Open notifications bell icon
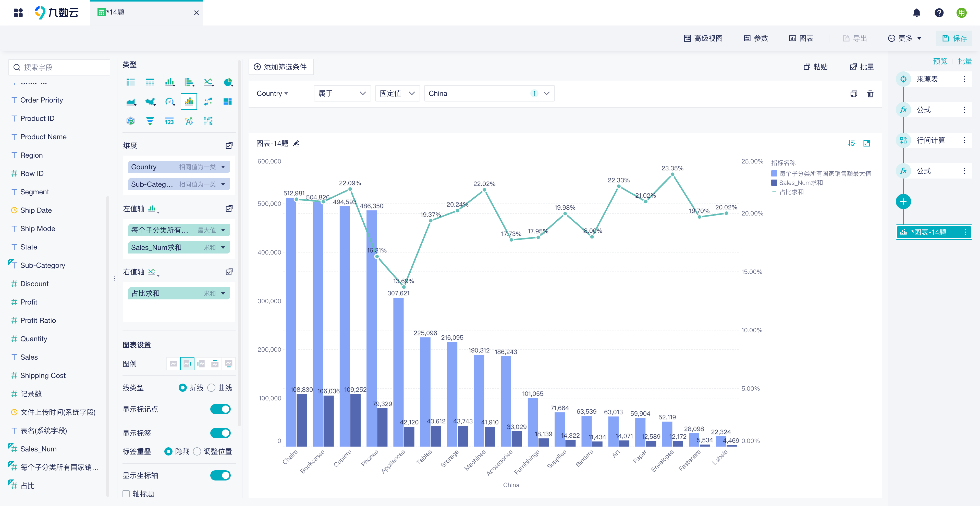 (x=916, y=13)
